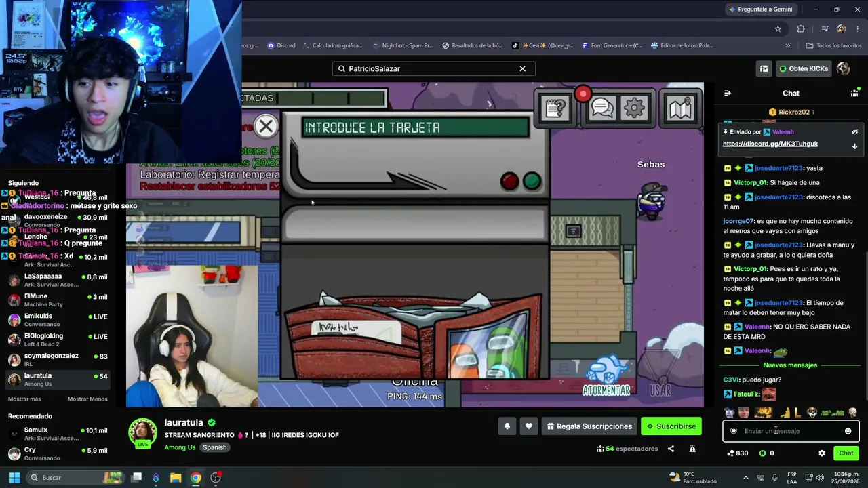Screen dimensions: 868x488
Task: Follow lauratula with the heart button
Action: 529,426
